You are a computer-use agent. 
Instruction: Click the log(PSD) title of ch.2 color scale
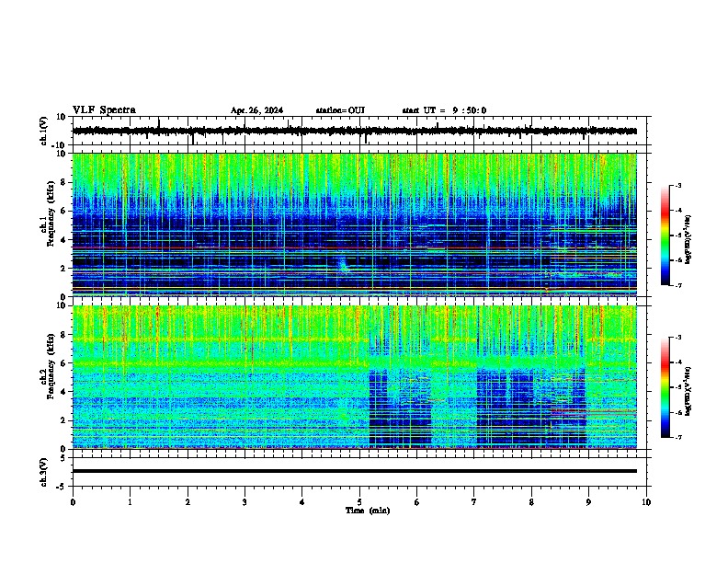click(688, 391)
